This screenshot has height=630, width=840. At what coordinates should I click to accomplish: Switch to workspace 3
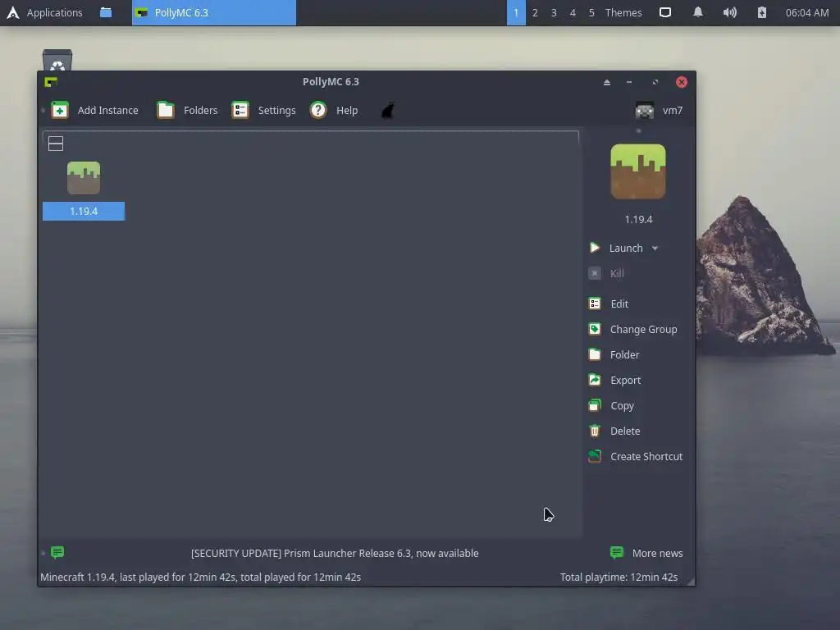(554, 12)
